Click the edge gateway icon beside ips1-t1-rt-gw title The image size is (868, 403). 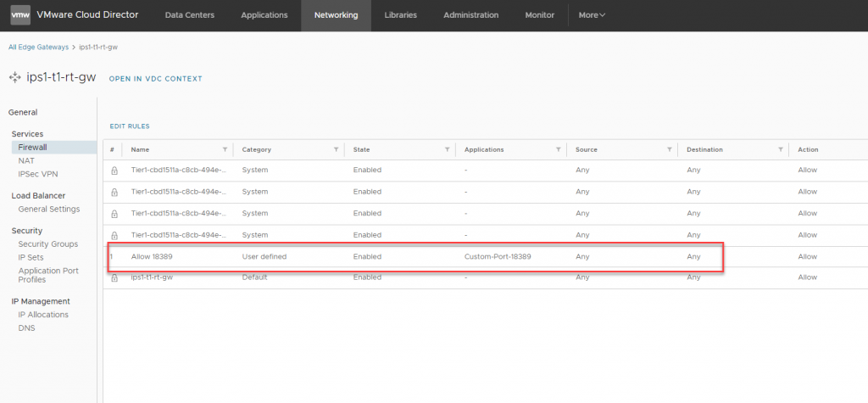tap(14, 77)
